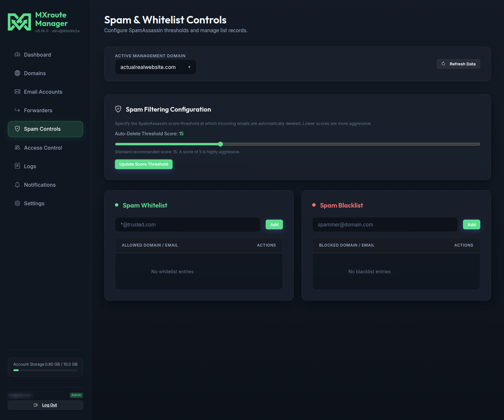Click the Refresh Data button
The width and height of the screenshot is (504, 420).
pos(458,64)
